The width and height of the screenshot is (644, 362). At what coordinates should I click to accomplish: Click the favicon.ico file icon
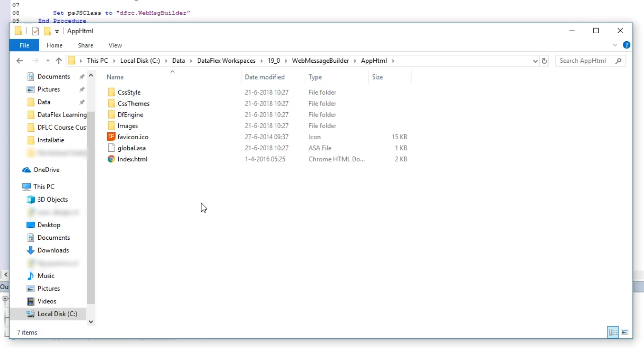click(111, 137)
